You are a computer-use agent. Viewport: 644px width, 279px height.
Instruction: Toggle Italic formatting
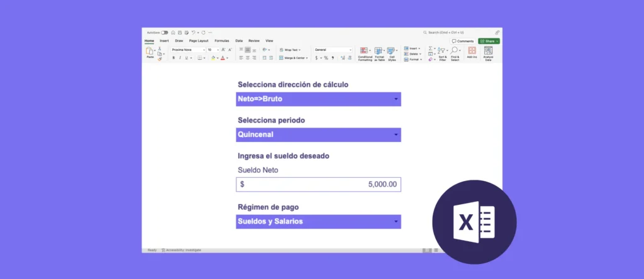[180, 58]
